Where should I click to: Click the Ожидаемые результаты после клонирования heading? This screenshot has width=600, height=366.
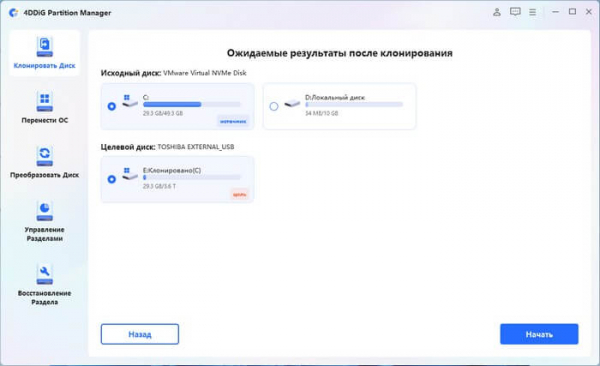[x=339, y=53]
